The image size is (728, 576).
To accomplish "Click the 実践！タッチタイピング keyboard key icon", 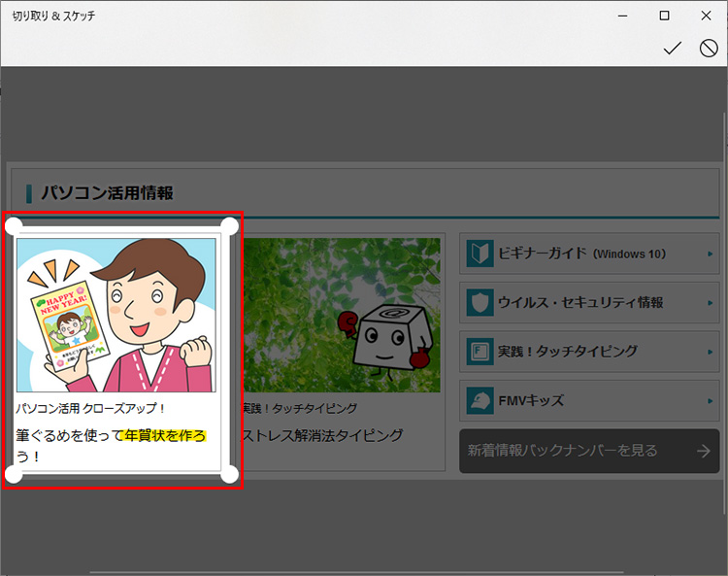I will point(480,351).
